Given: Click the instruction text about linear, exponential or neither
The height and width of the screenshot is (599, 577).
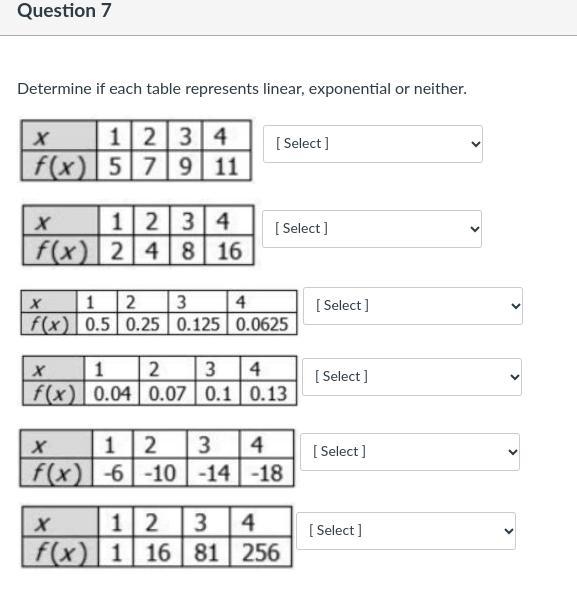Looking at the screenshot, I should (x=242, y=89).
